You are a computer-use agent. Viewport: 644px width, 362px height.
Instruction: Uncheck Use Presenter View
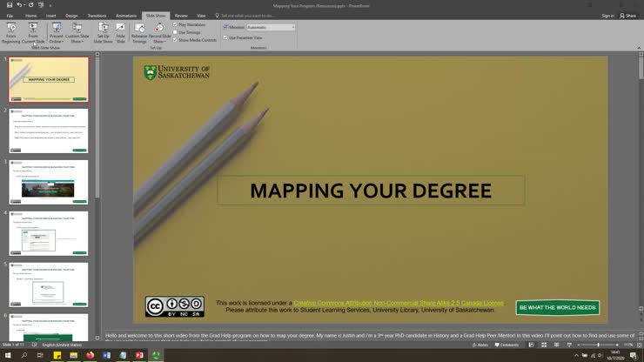225,37
